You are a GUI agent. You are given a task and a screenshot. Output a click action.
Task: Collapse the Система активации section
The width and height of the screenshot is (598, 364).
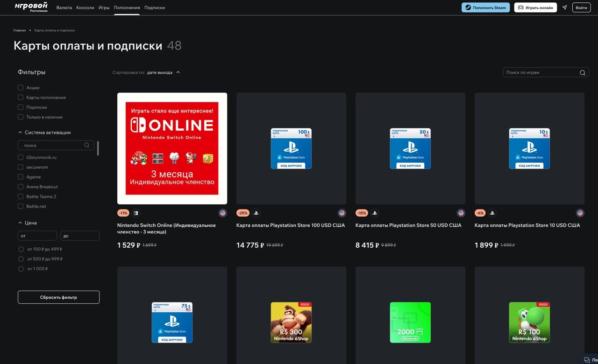44,133
